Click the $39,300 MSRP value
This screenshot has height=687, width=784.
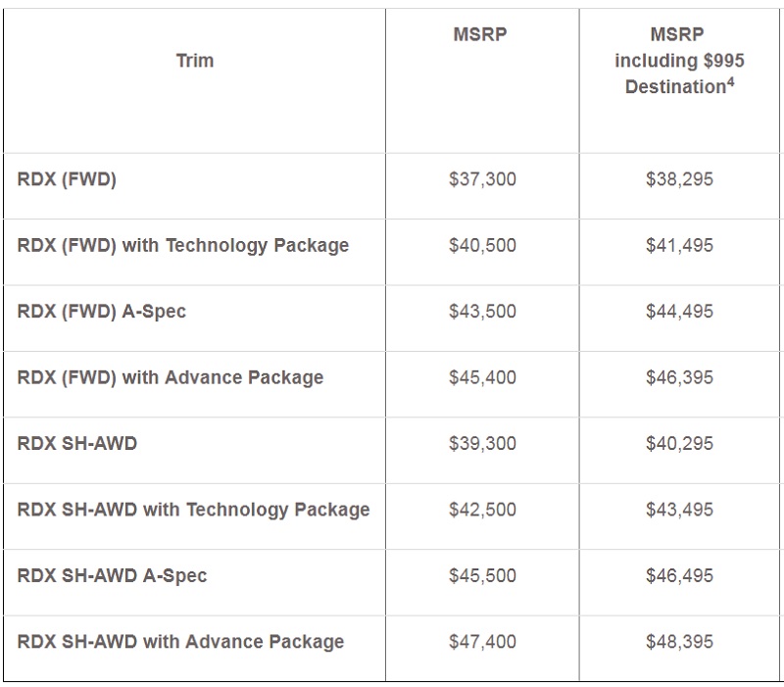coord(482,443)
